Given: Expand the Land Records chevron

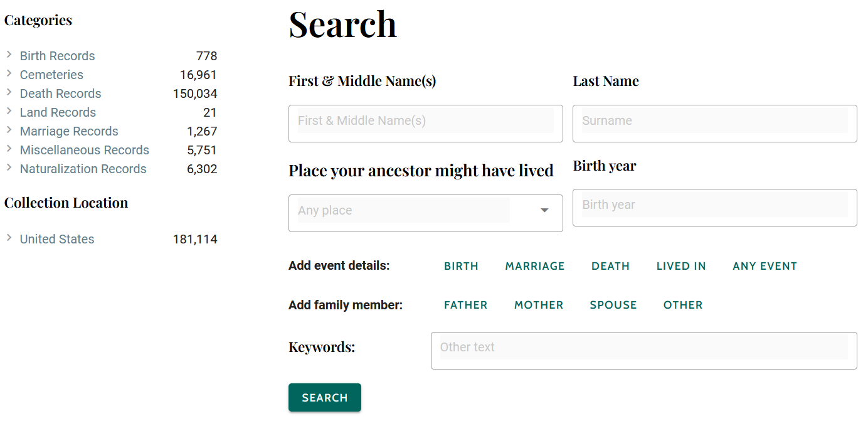Looking at the screenshot, I should coord(9,112).
